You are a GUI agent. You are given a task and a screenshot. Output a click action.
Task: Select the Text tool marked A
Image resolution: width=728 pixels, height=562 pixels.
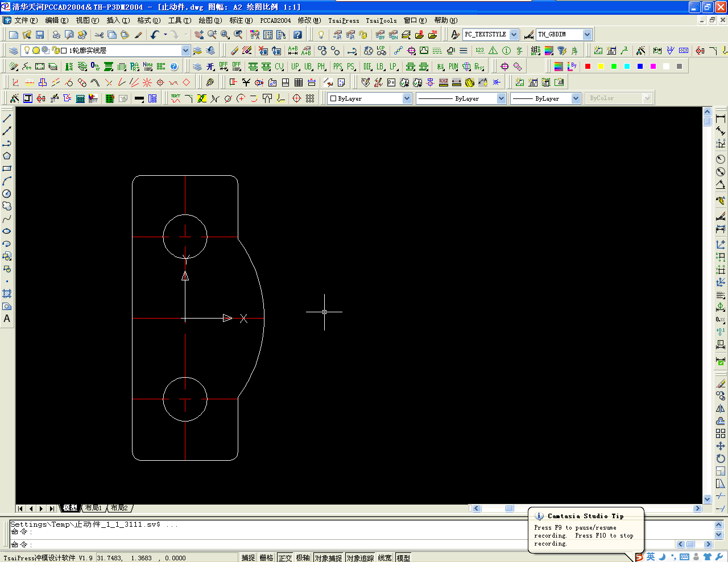point(7,319)
